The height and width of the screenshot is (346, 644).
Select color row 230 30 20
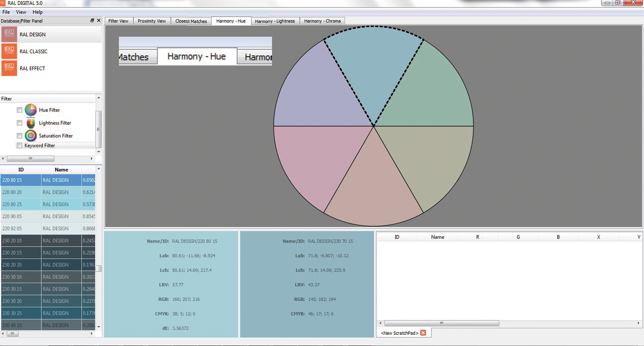click(48, 301)
